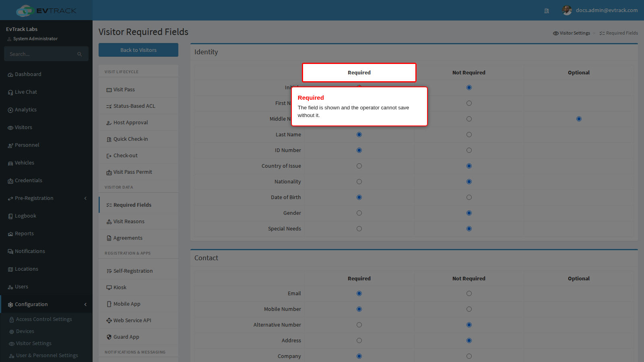Viewport: 644px width, 362px height.
Task: Click the Quick Check-in door icon
Action: pos(109,140)
